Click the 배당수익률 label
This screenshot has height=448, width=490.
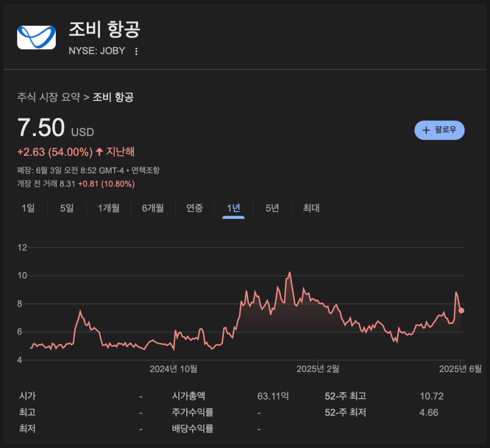coord(193,428)
